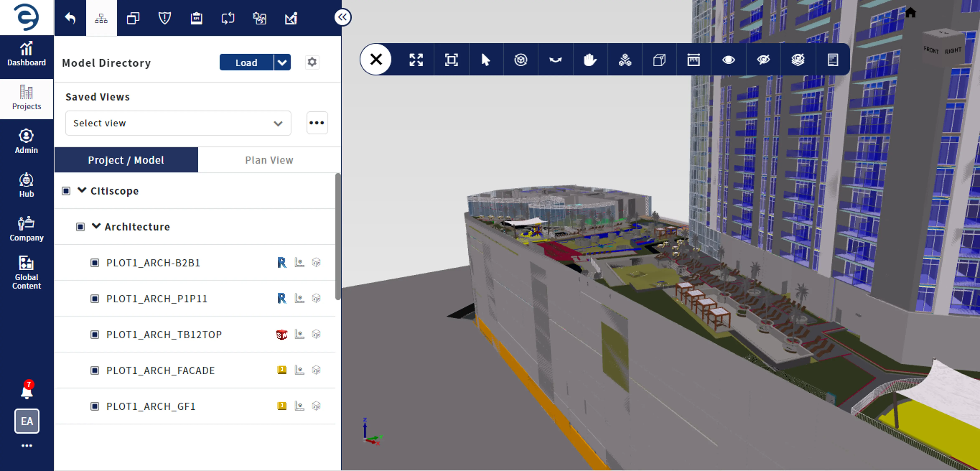This screenshot has height=471, width=980.
Task: Open Hub from the sidebar
Action: (x=27, y=185)
